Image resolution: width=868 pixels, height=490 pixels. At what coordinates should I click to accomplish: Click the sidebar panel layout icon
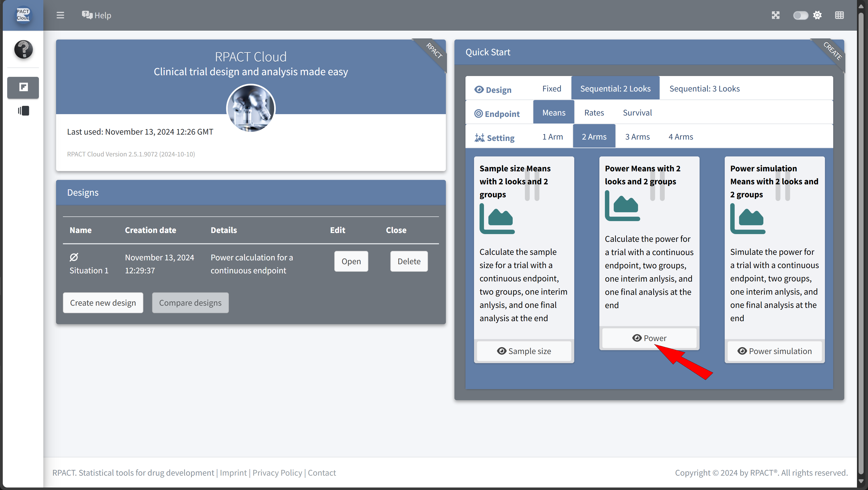(23, 111)
